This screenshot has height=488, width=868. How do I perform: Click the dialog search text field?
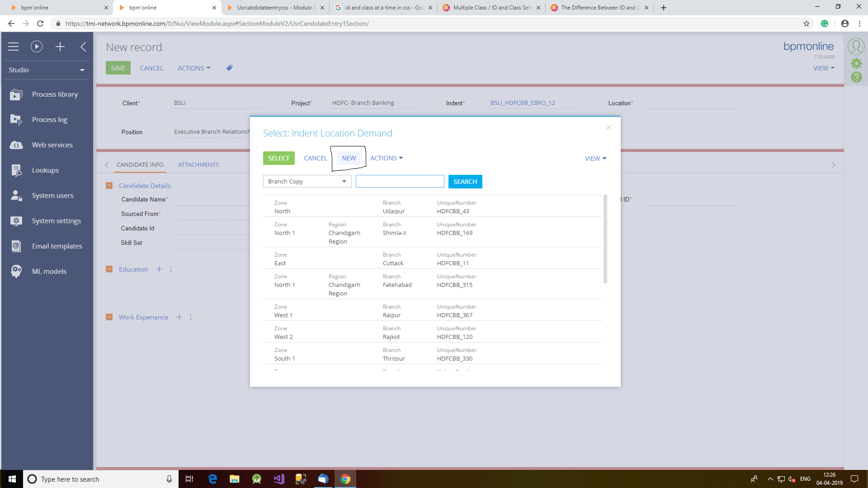coord(400,181)
